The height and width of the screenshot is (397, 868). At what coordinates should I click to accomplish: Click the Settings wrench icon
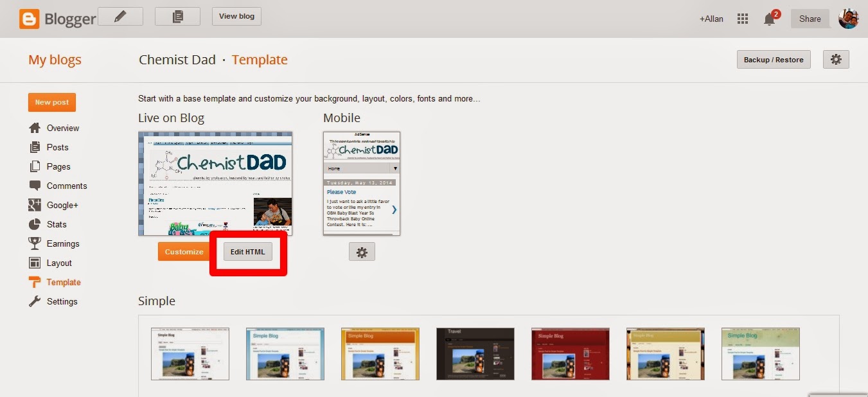click(35, 301)
